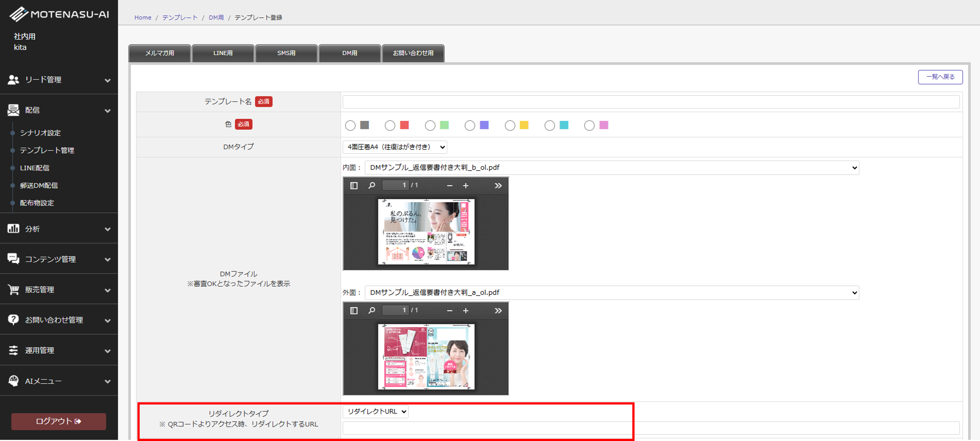This screenshot has width=980, height=441.
Task: Open the DMタイプ dropdown
Action: click(394, 147)
